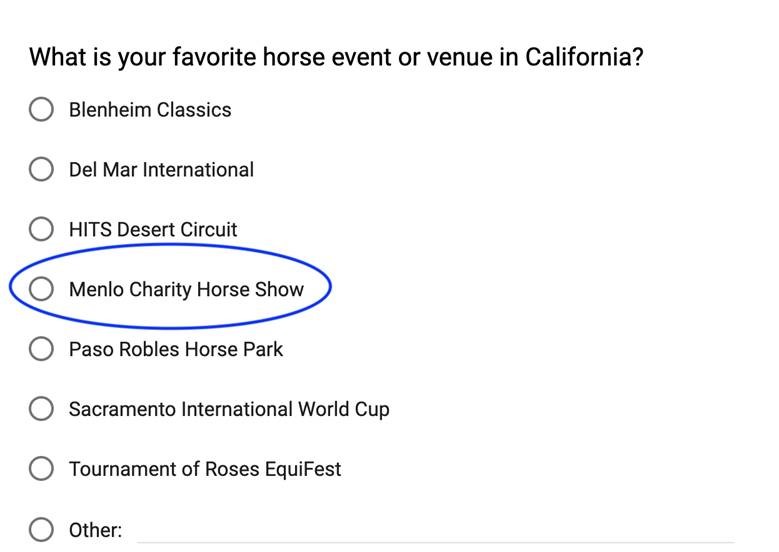The width and height of the screenshot is (779, 552).
Task: Click the 'Del Mar International' label text
Action: [x=161, y=170]
